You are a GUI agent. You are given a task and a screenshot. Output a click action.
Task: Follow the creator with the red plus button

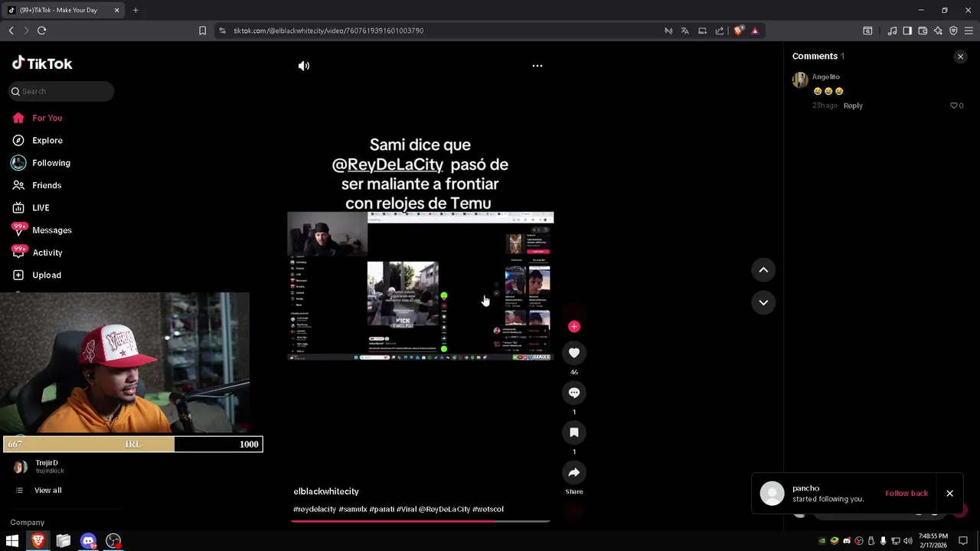(574, 327)
